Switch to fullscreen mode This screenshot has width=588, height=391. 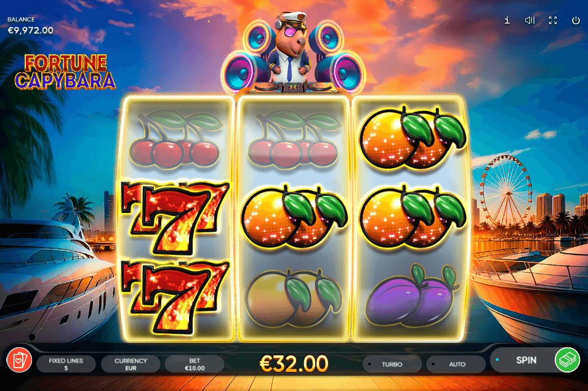pos(553,20)
